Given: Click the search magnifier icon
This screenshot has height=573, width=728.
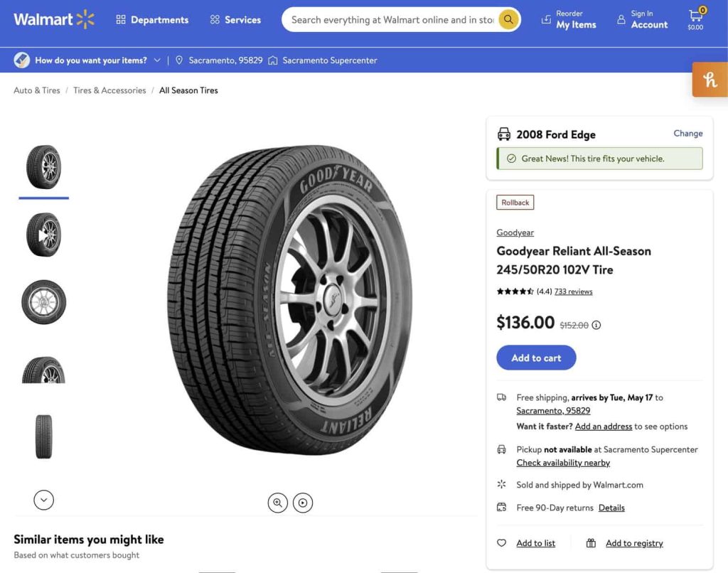Looking at the screenshot, I should 508,19.
